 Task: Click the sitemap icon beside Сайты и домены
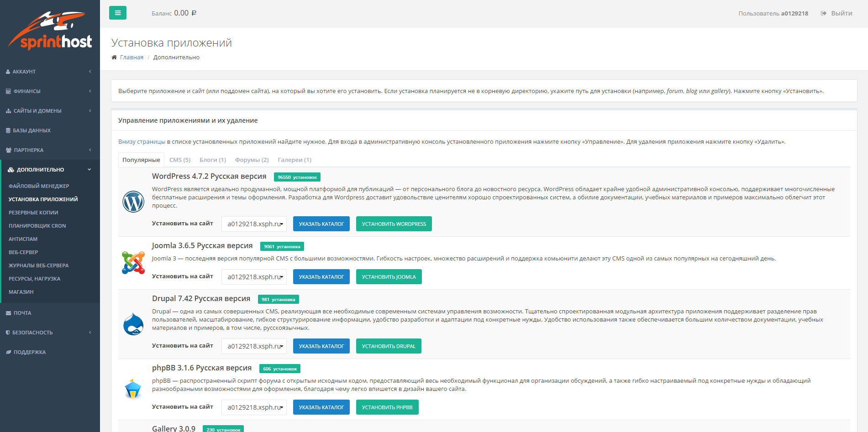coord(8,111)
